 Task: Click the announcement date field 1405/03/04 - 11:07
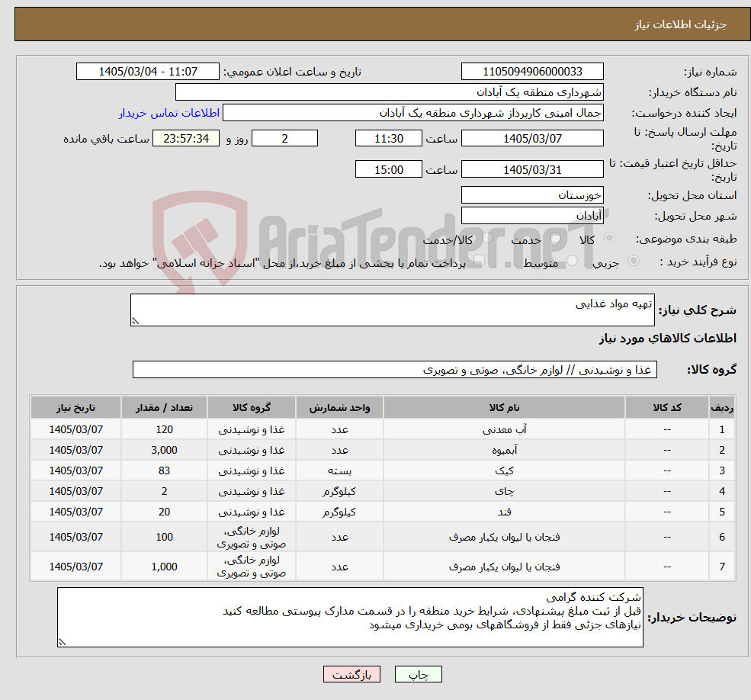coord(147,72)
